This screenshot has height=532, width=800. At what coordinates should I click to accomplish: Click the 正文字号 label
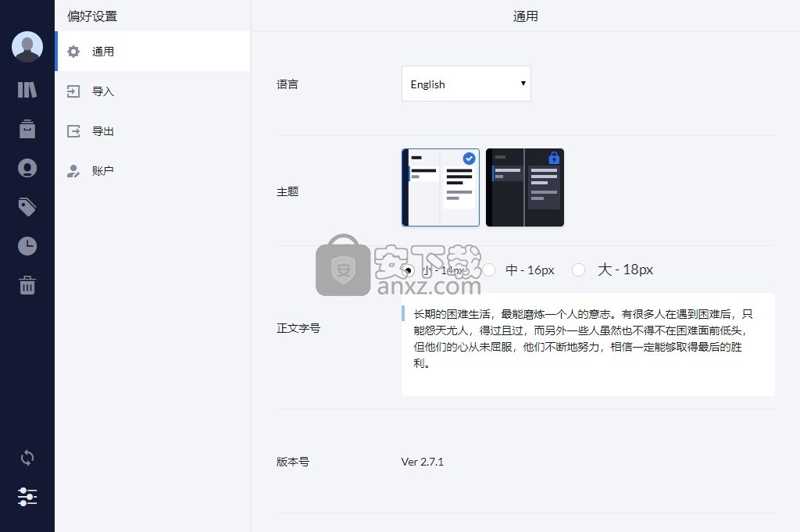pos(298,328)
